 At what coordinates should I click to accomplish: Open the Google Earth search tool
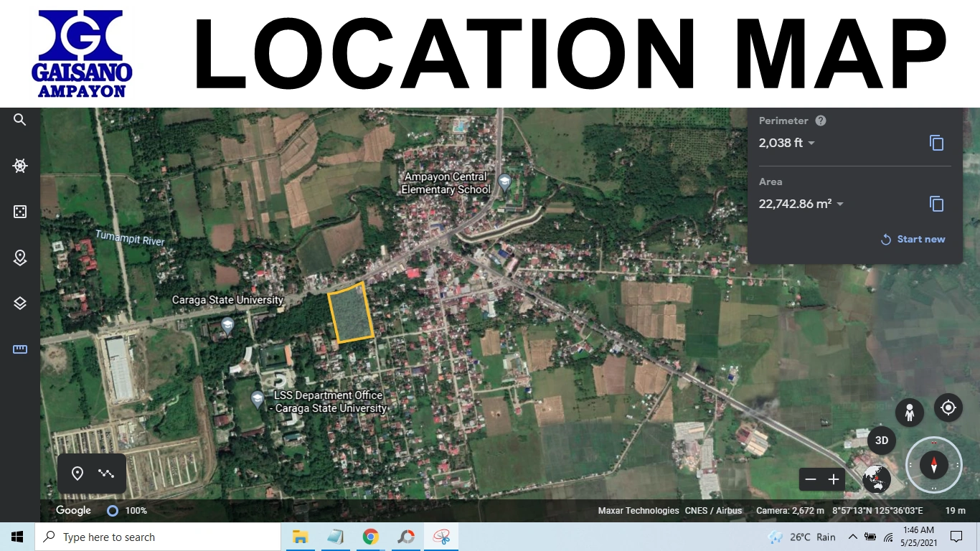pos(20,120)
